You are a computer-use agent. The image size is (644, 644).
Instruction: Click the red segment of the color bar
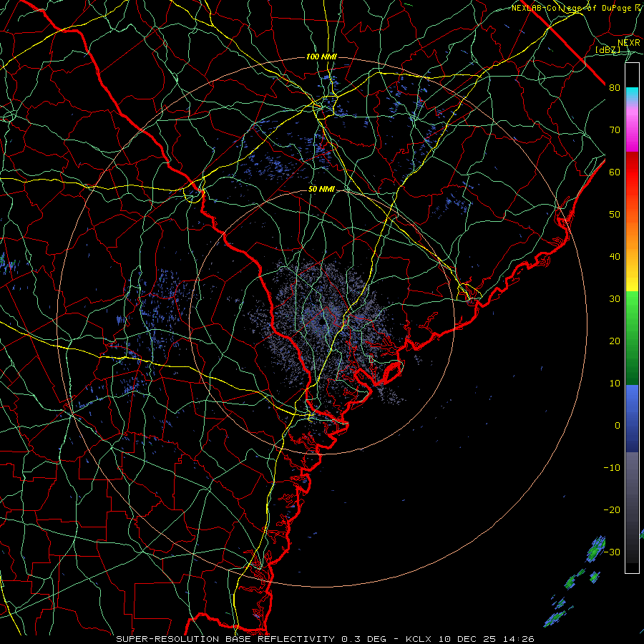point(632,172)
